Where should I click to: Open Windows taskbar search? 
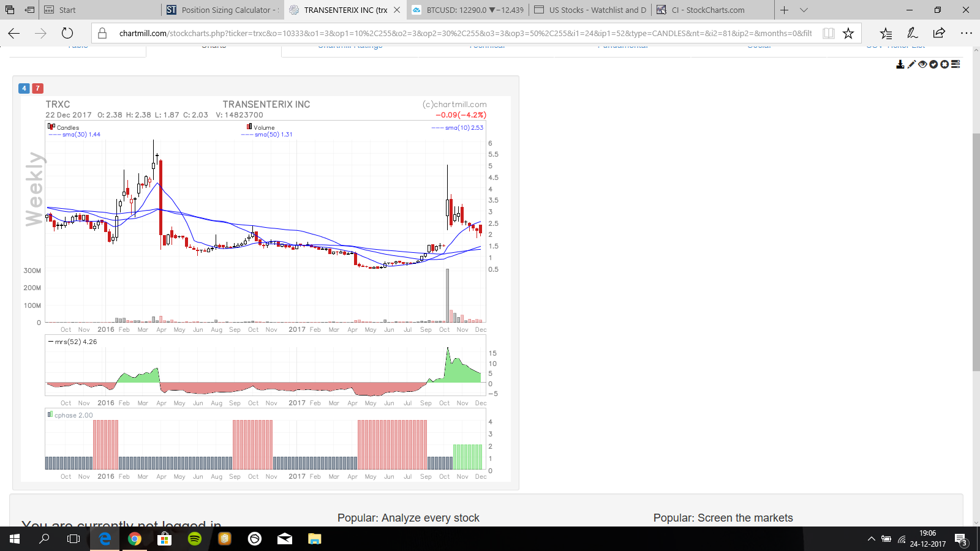44,539
